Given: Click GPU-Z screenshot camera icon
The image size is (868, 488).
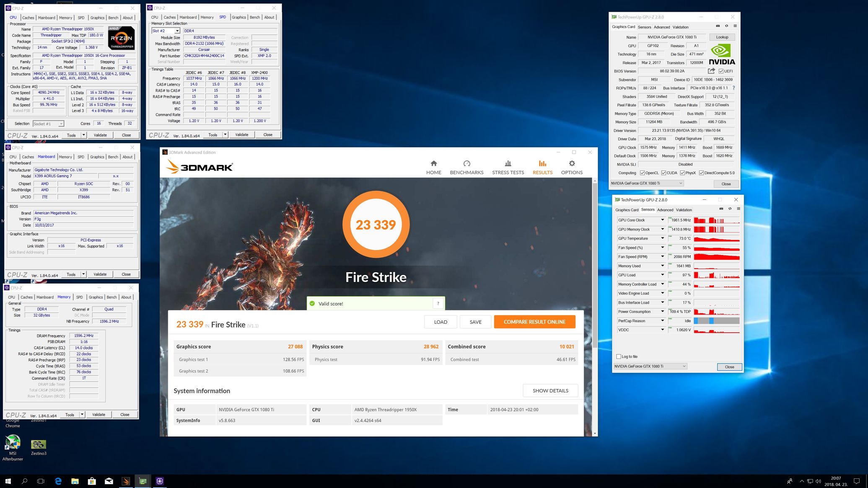Looking at the screenshot, I should (x=718, y=26).
